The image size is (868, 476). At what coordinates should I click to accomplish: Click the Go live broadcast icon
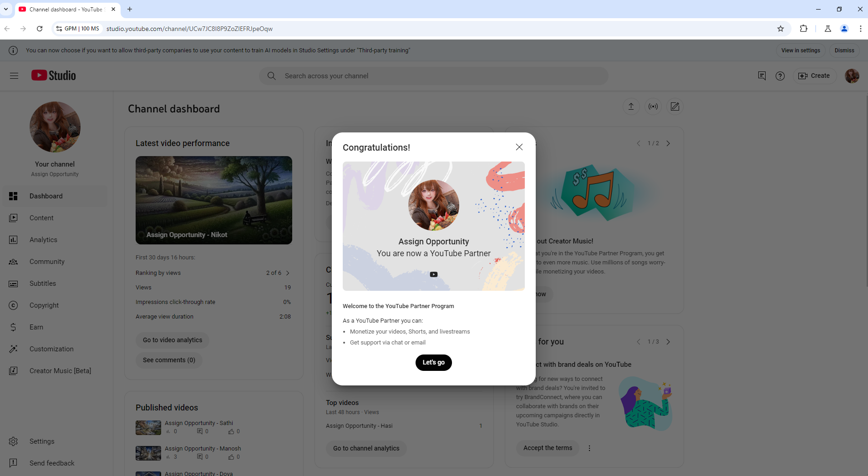[x=653, y=106]
